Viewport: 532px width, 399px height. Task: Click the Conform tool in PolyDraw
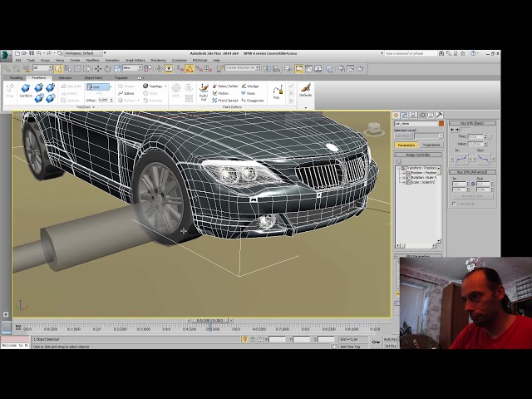click(26, 91)
